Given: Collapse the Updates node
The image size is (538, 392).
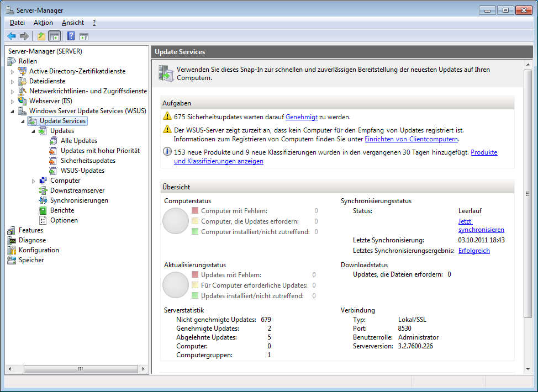Looking at the screenshot, I should [x=33, y=131].
